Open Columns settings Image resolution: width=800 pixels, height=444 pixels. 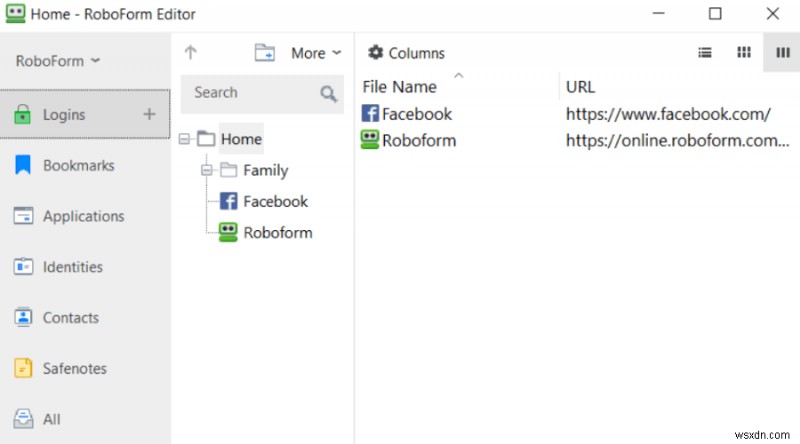point(406,53)
